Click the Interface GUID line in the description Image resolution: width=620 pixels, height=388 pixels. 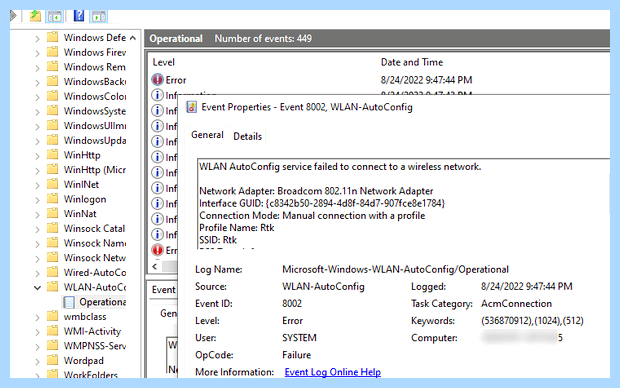point(322,203)
